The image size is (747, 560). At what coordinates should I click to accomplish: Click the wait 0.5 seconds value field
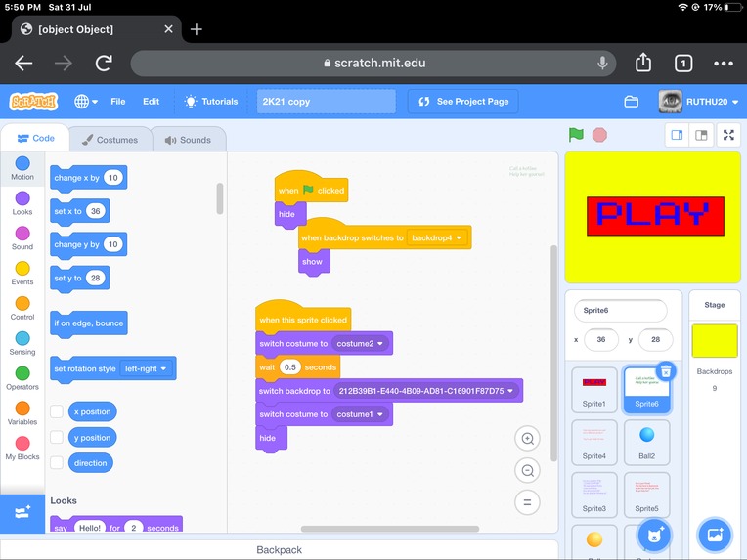290,367
